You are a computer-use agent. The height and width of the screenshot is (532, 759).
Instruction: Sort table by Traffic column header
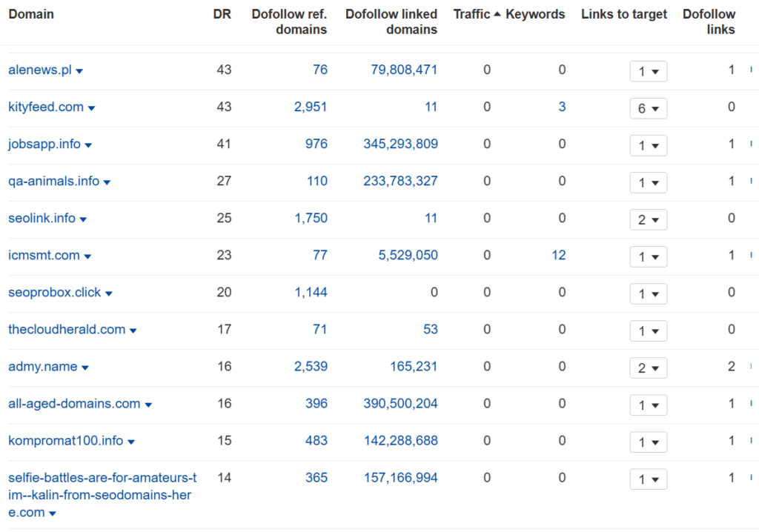(x=477, y=14)
